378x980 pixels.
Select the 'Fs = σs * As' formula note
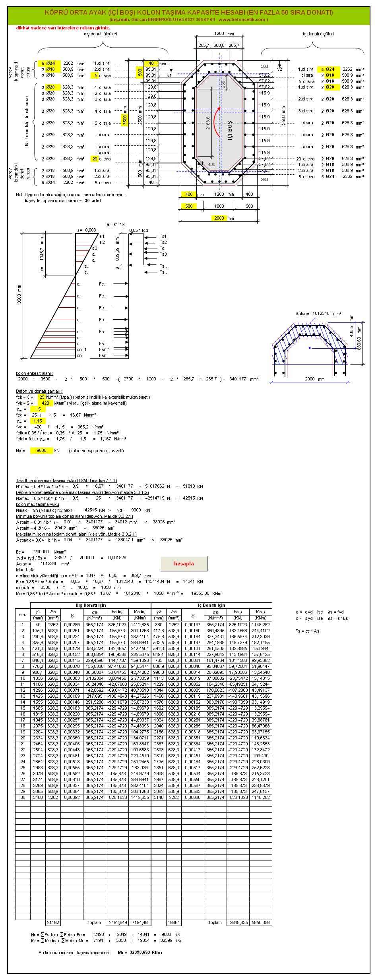point(307,631)
